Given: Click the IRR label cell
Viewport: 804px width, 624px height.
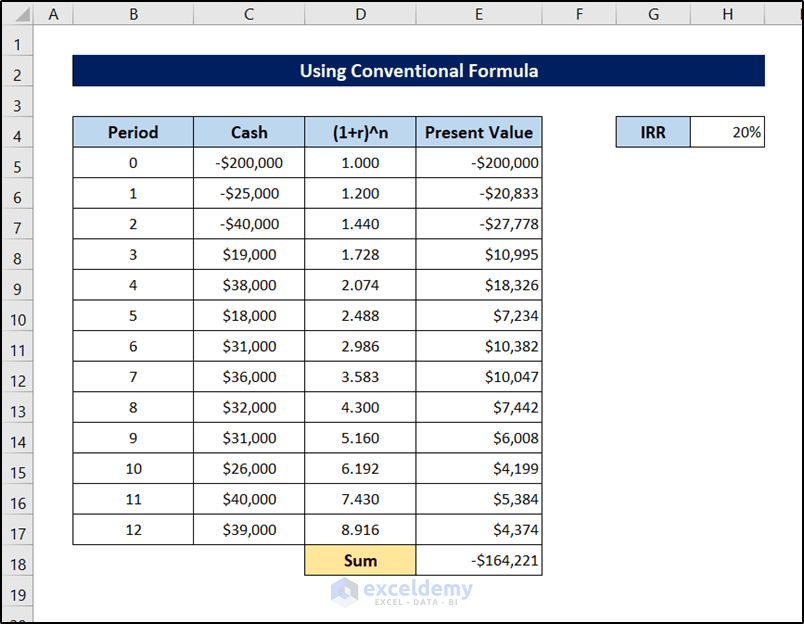Looking at the screenshot, I should coord(653,132).
